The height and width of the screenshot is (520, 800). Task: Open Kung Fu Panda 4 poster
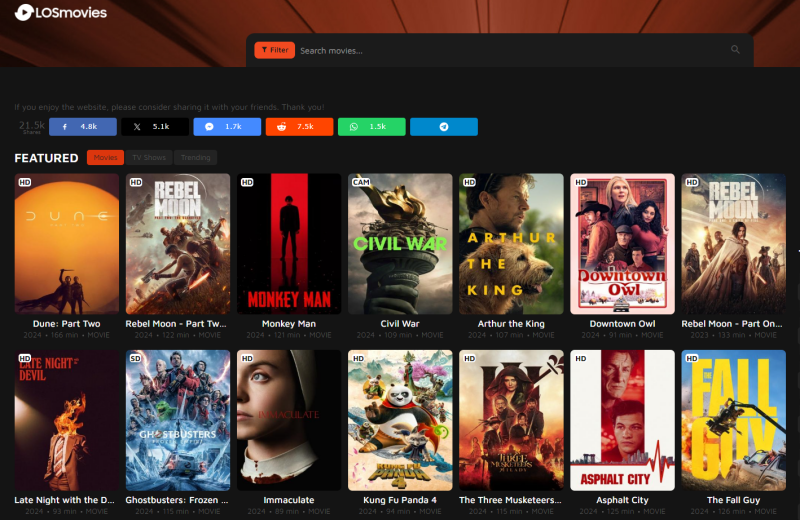click(400, 420)
